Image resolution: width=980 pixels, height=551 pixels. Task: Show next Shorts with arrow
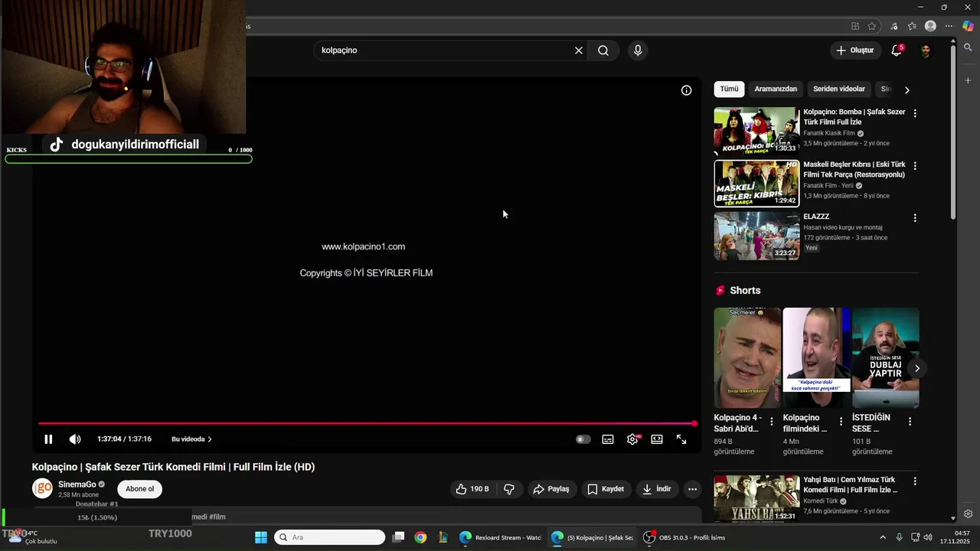coord(917,368)
